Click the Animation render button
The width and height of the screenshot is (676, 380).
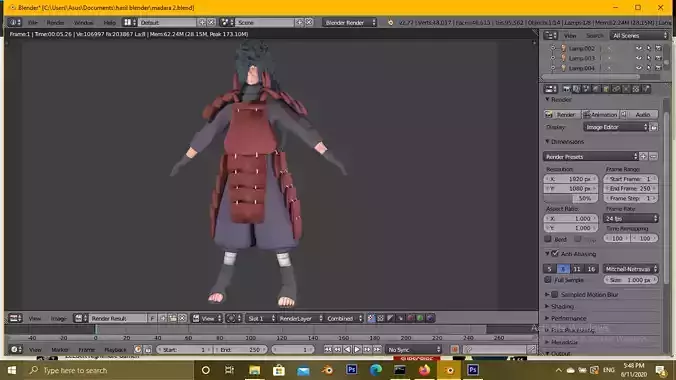pos(600,114)
